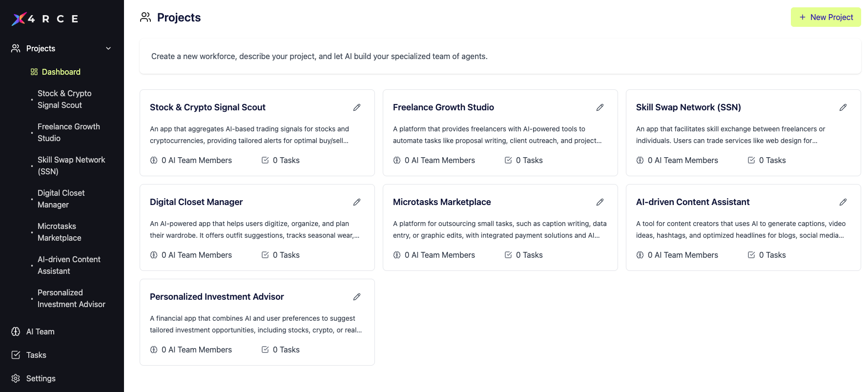Viewport: 868px width, 392px height.
Task: Click the Settings gear icon in sidebar
Action: click(16, 378)
